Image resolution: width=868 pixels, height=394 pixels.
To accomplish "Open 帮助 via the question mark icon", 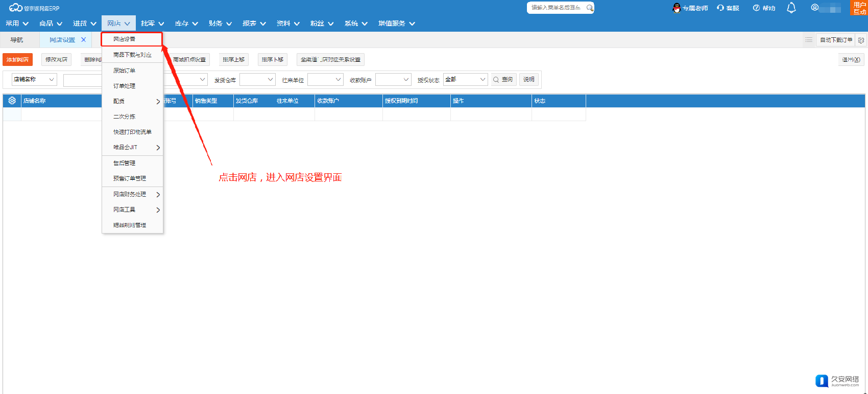I will click(756, 8).
